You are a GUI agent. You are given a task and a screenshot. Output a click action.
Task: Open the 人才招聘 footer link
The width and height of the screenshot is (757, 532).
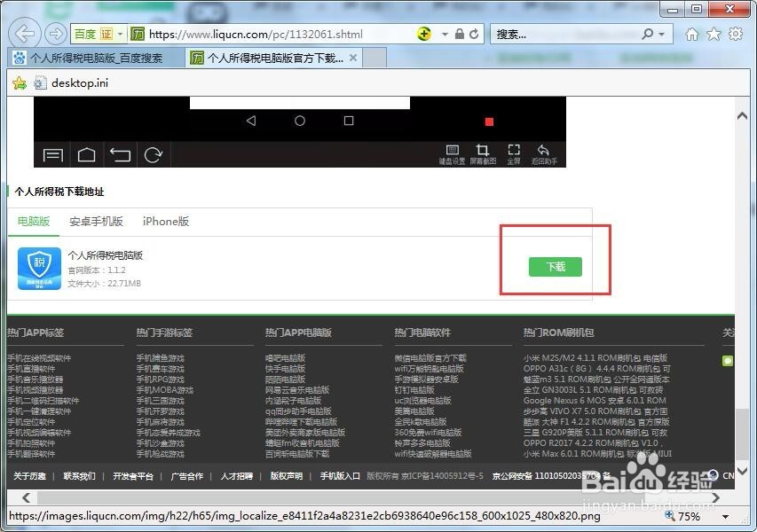(x=237, y=476)
